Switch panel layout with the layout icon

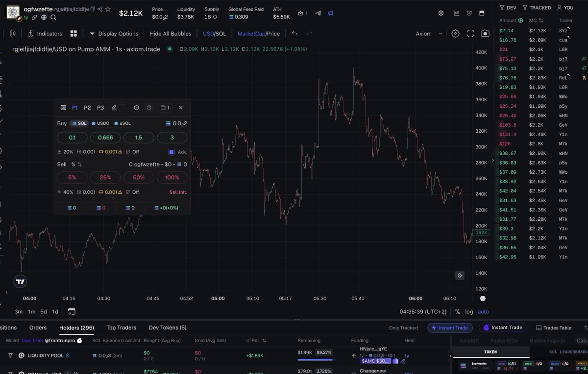click(482, 13)
